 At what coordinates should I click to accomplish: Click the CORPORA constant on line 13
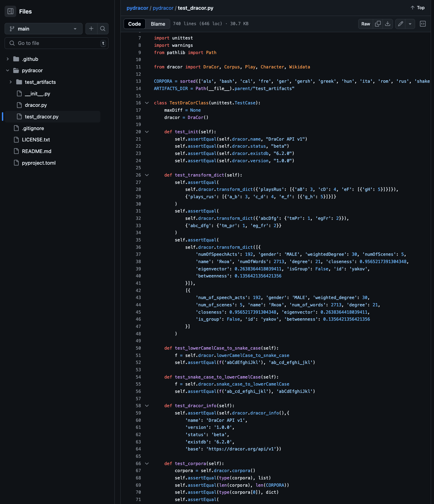(163, 81)
